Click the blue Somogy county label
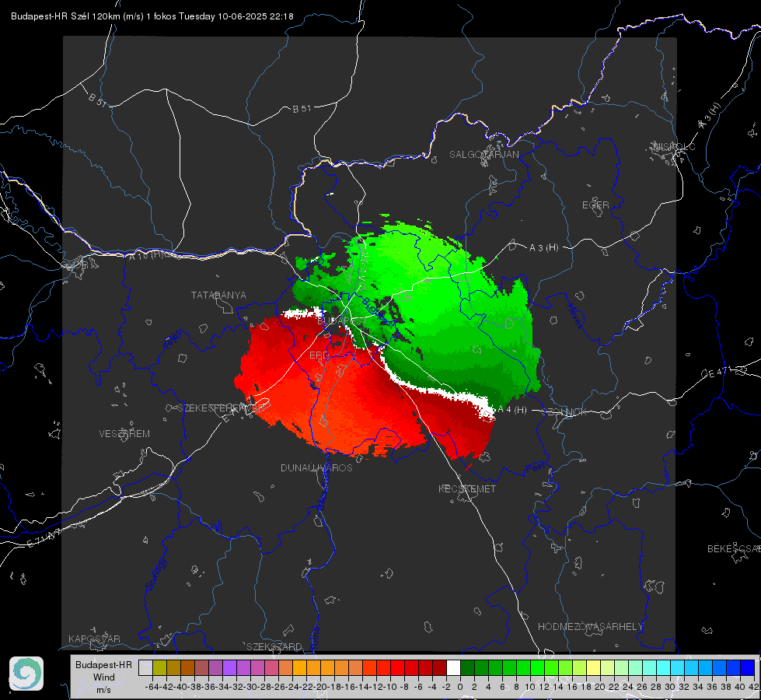 pyautogui.click(x=155, y=574)
